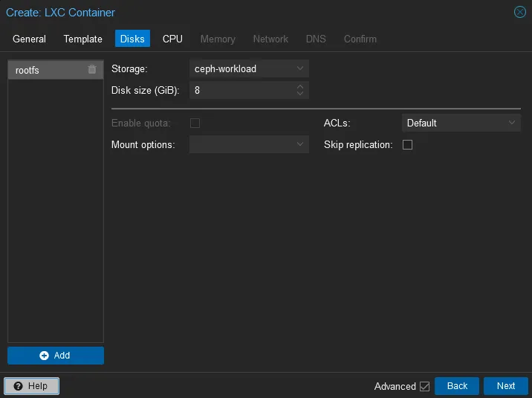The width and height of the screenshot is (532, 398).
Task: Switch to the General tab
Action: 29,39
